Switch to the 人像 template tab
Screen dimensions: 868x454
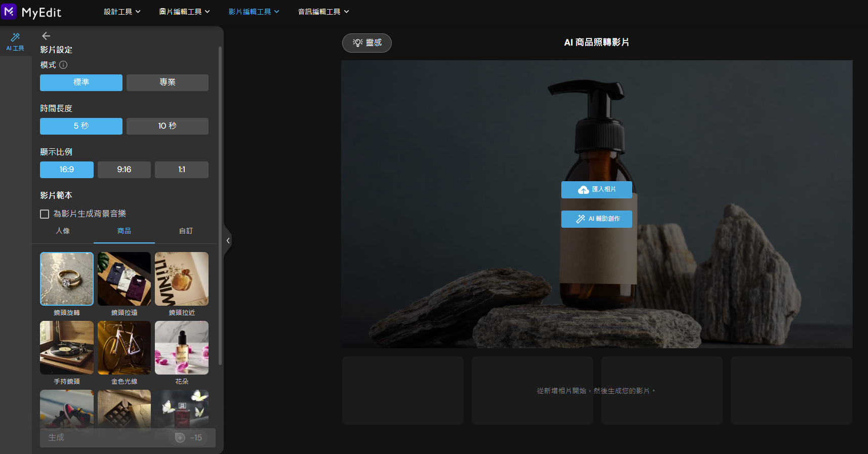63,231
